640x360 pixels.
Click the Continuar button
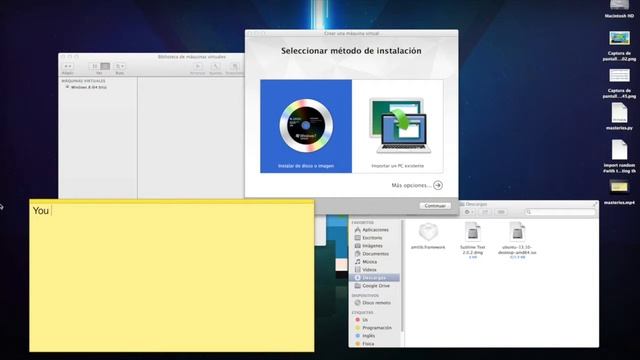(435, 206)
